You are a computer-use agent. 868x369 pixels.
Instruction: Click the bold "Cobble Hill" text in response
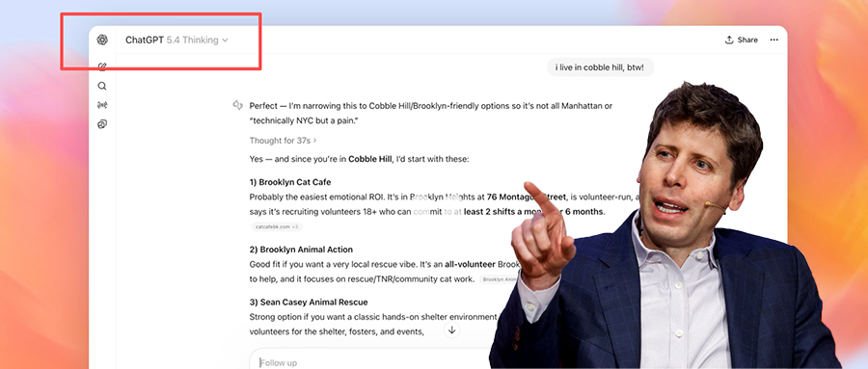pos(369,159)
